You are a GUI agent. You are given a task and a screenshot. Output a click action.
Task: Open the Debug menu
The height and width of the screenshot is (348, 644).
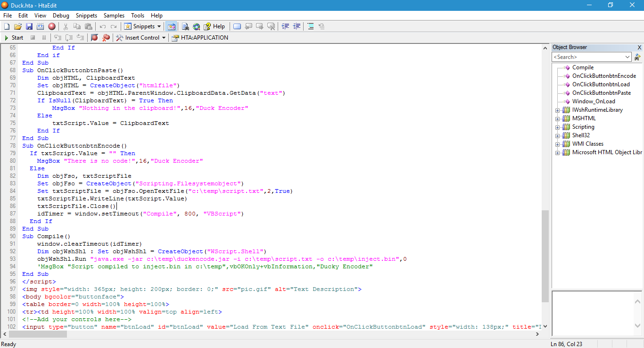pyautogui.click(x=61, y=16)
